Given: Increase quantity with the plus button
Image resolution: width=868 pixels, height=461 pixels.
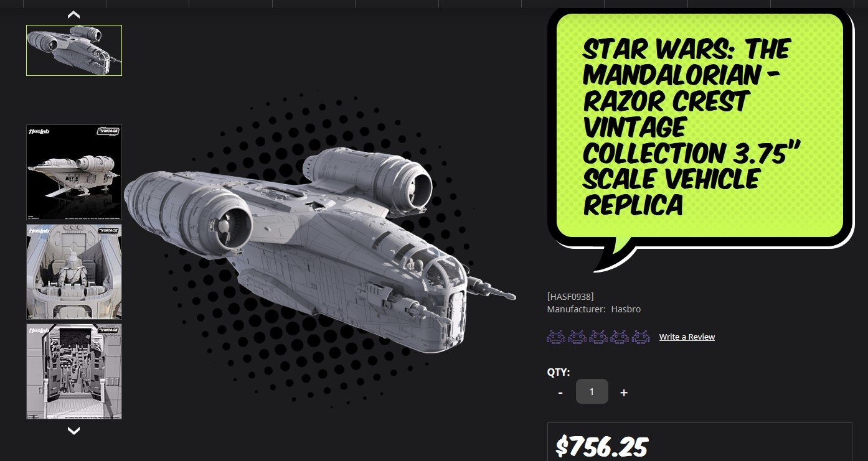Looking at the screenshot, I should pos(624,393).
